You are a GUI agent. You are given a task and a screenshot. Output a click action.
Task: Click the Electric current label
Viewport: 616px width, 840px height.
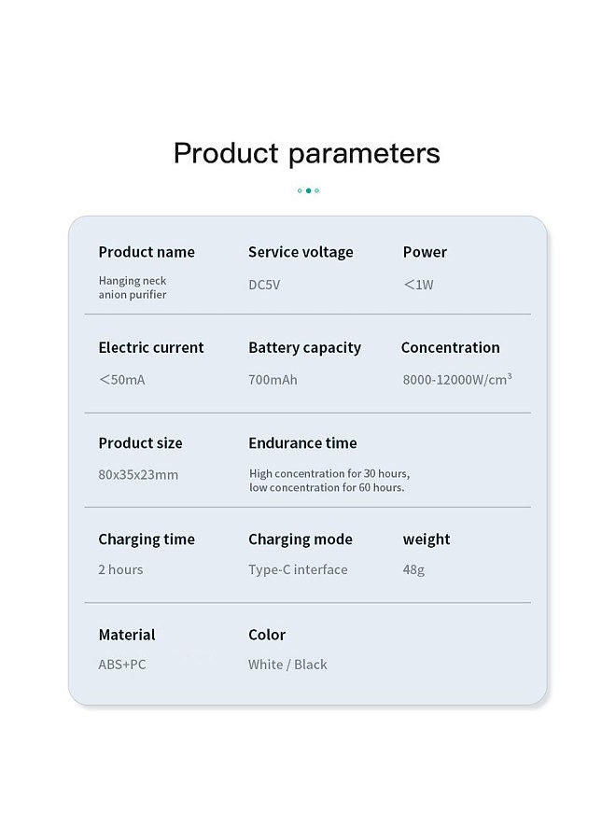[x=151, y=347]
